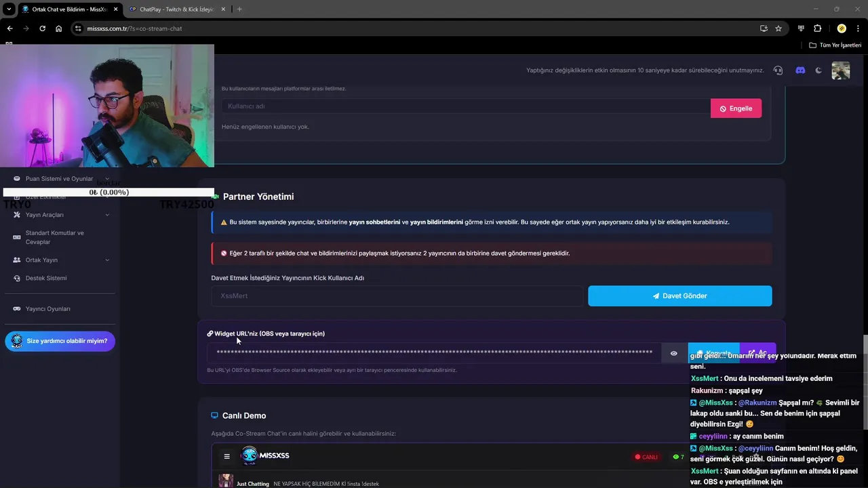868x488 pixels.
Task: Open Standart Komutlar ve Cevaplar
Action: pyautogui.click(x=55, y=237)
